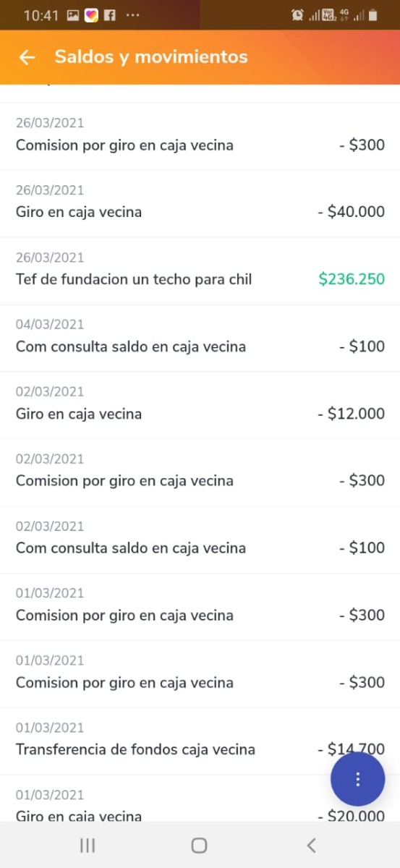Screen dimensions: 400x868
Task: Tap the alarm icon in status bar
Action: [297, 14]
